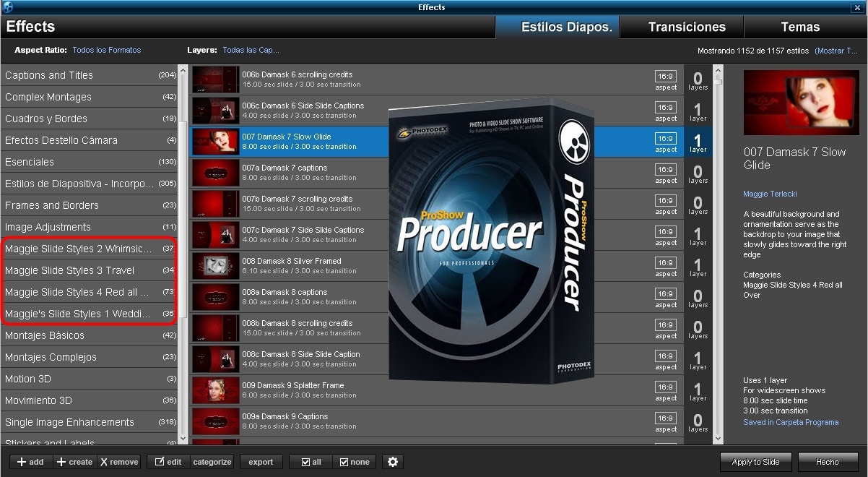Select the Frames and Borders category
This screenshot has height=477, width=868.
coord(90,205)
